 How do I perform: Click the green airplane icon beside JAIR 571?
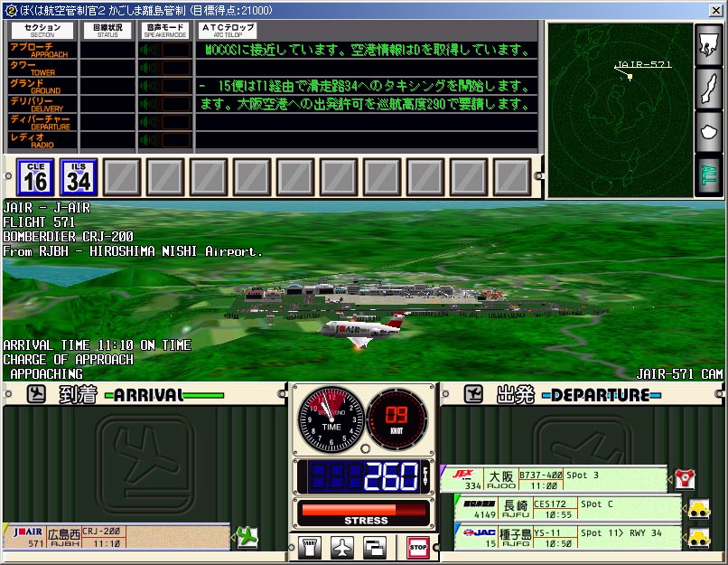point(246,537)
